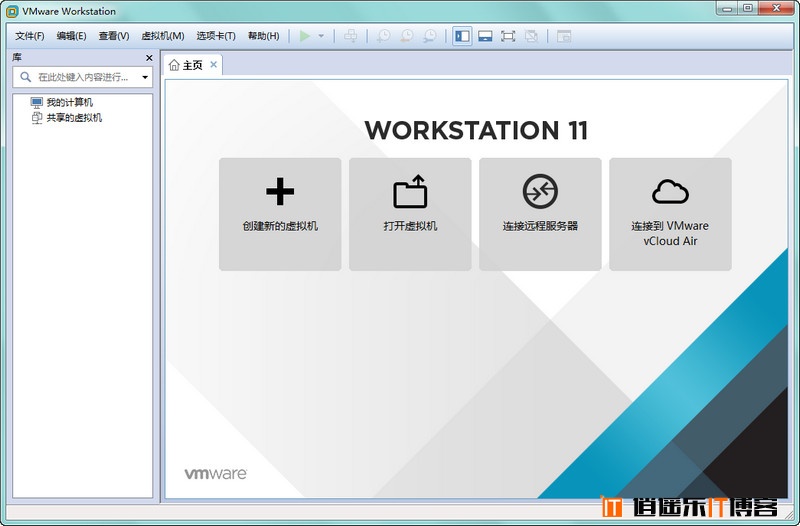Toggle the thumbnail bar view icon
The width and height of the screenshot is (800, 526).
[x=485, y=36]
